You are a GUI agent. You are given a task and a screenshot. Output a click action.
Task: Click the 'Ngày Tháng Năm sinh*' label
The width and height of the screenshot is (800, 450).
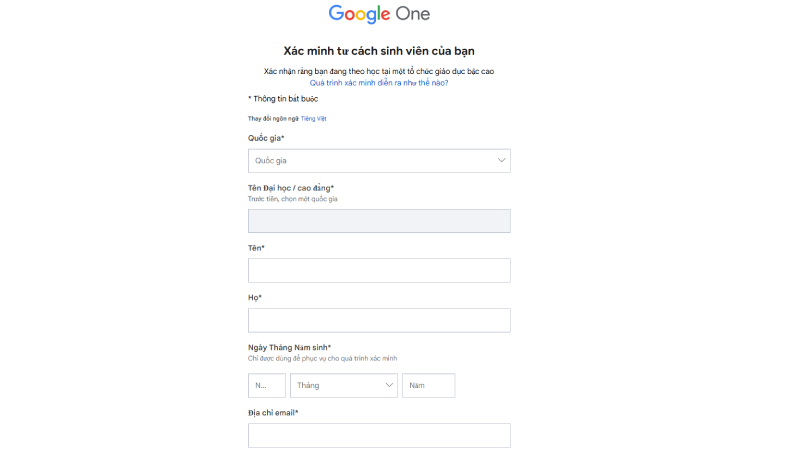tap(289, 347)
